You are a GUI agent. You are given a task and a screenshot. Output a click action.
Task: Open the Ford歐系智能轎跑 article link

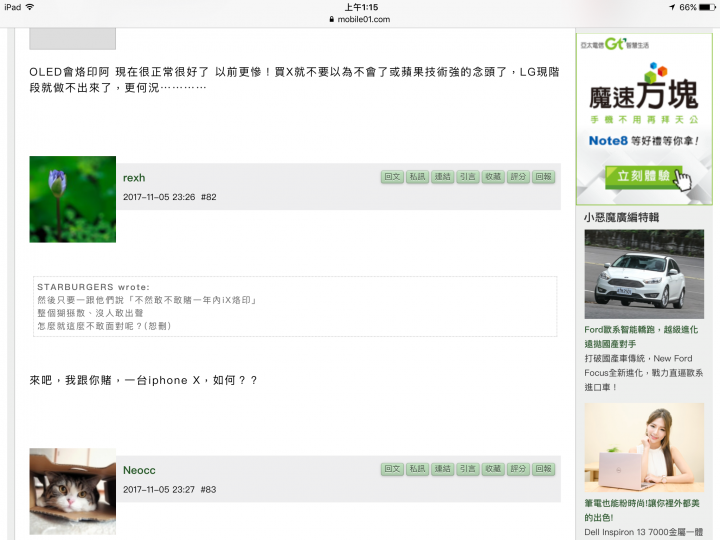[x=641, y=337]
